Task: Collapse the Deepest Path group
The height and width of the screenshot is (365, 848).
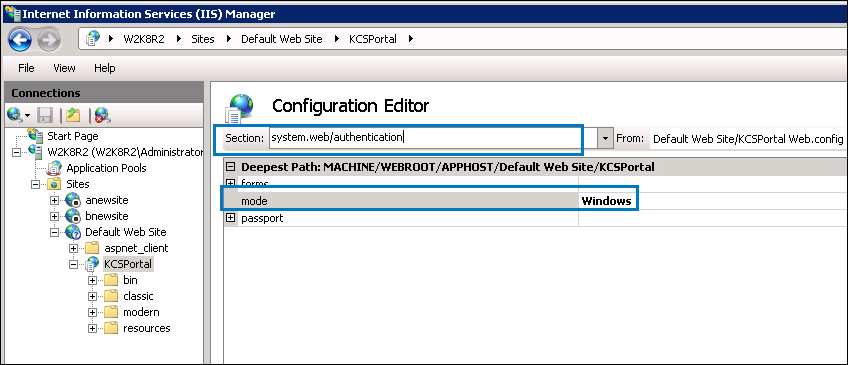Action: pos(230,167)
